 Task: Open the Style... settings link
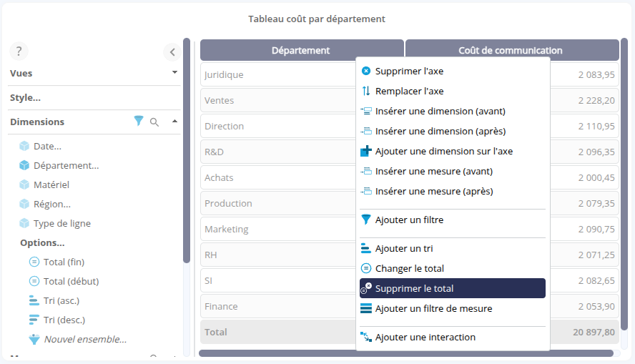click(25, 97)
